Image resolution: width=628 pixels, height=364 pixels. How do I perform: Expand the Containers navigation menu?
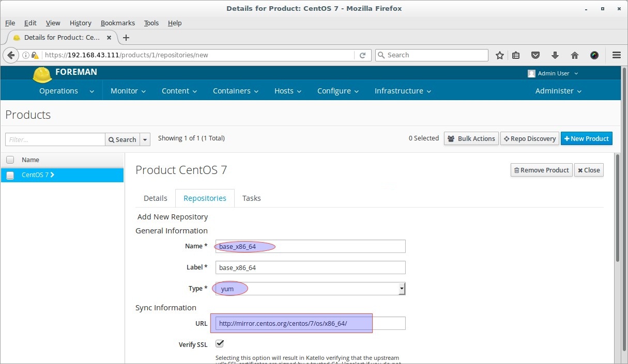[236, 91]
